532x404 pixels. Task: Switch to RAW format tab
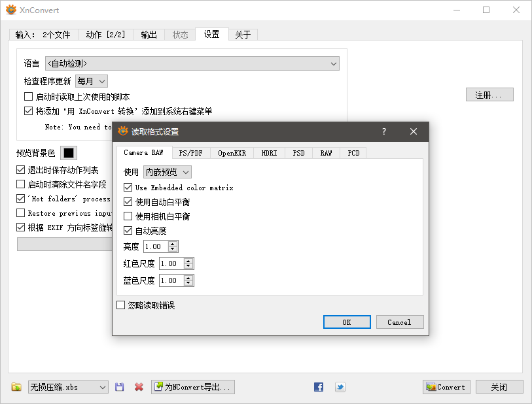(x=326, y=153)
